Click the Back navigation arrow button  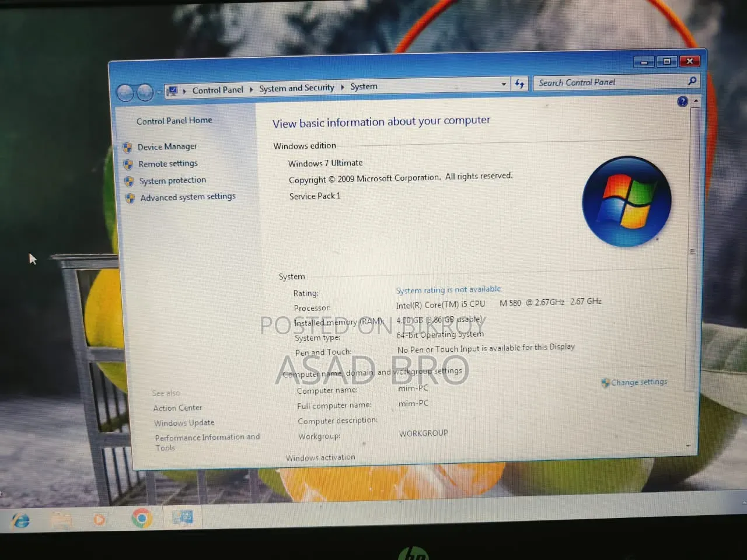pos(125,93)
